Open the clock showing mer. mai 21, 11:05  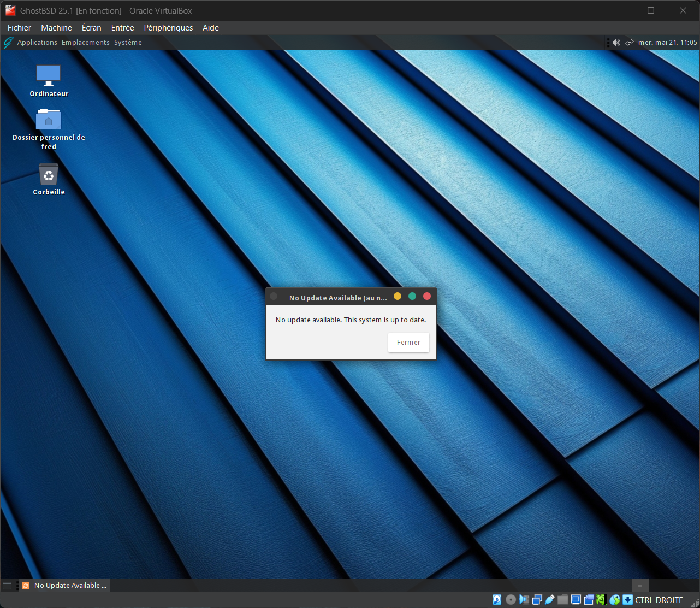click(x=668, y=43)
